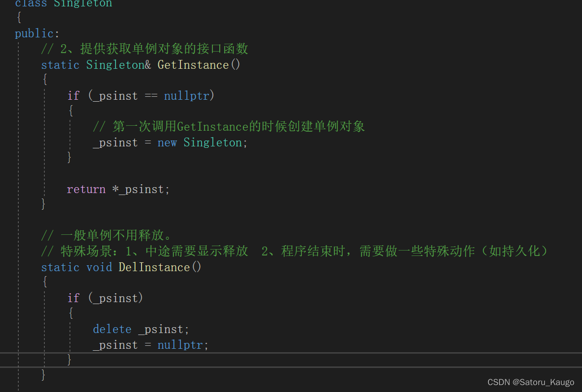Image resolution: width=582 pixels, height=392 pixels.
Task: Click static before Singleton& GetInstance
Action: click(x=60, y=65)
